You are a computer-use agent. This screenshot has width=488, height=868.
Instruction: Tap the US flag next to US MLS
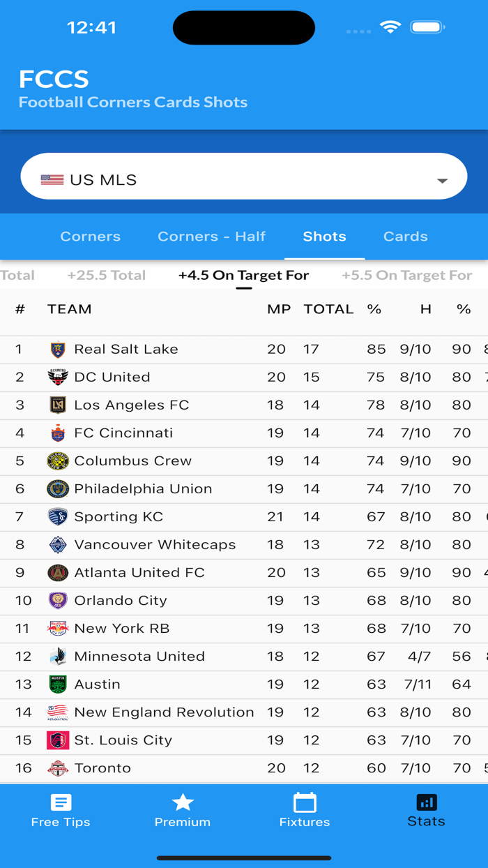(x=54, y=179)
